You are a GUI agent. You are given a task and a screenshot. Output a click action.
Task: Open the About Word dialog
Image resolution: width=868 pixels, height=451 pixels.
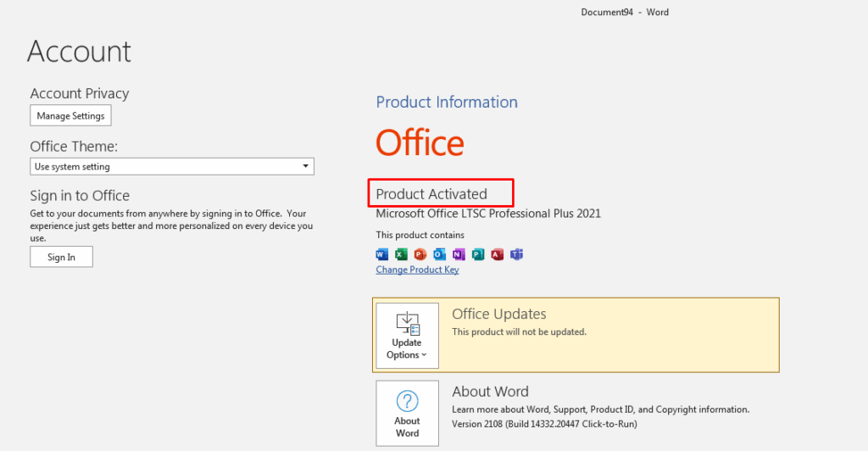(x=408, y=414)
